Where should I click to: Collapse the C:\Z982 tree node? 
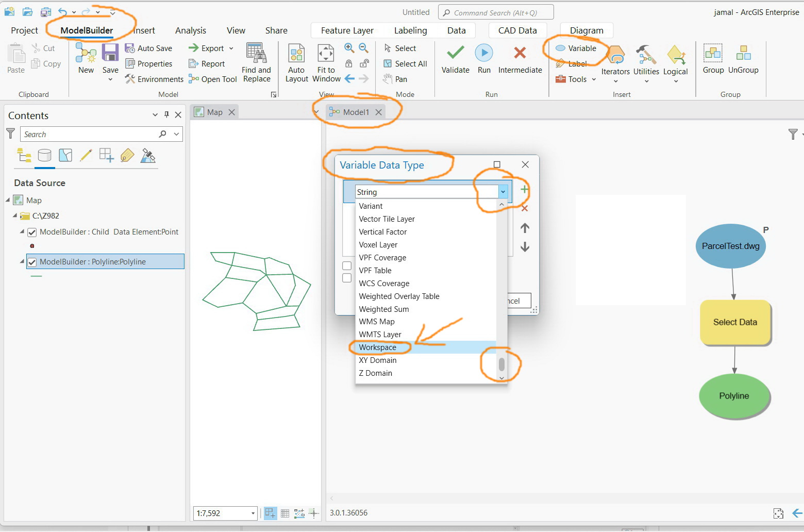15,215
